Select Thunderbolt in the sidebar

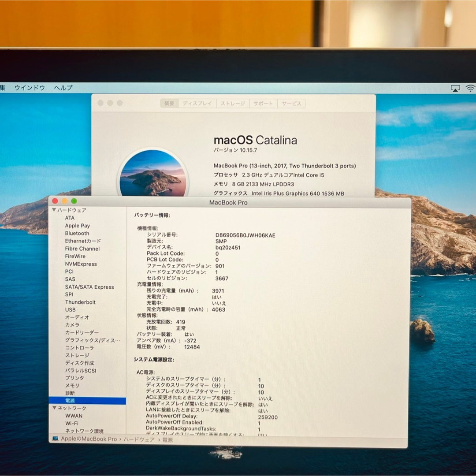81,302
